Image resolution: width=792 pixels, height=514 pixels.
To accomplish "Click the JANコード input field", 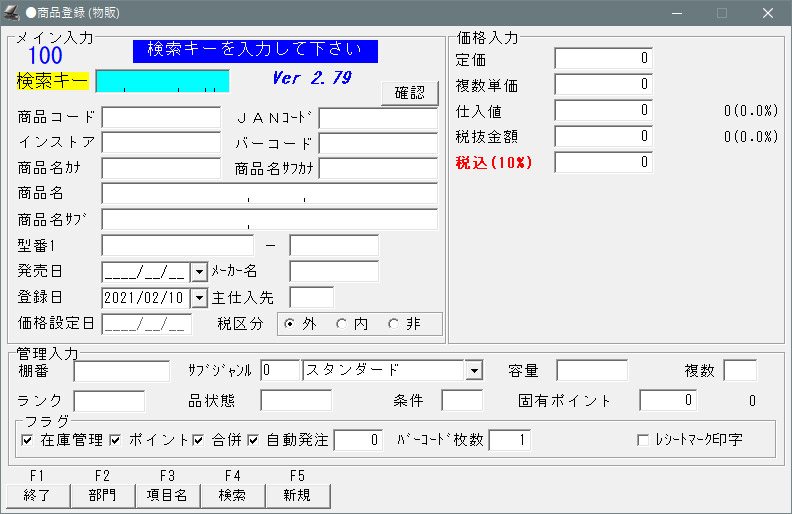I will coord(378,118).
